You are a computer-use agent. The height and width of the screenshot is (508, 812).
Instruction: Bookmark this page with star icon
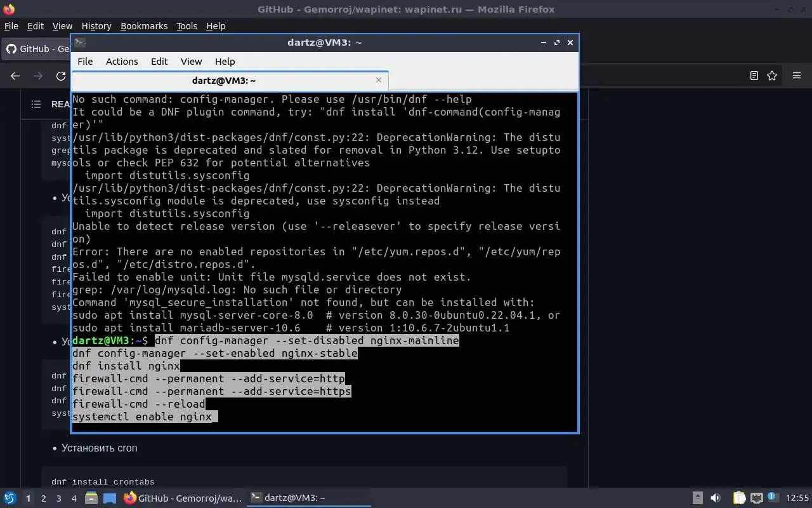(x=772, y=76)
